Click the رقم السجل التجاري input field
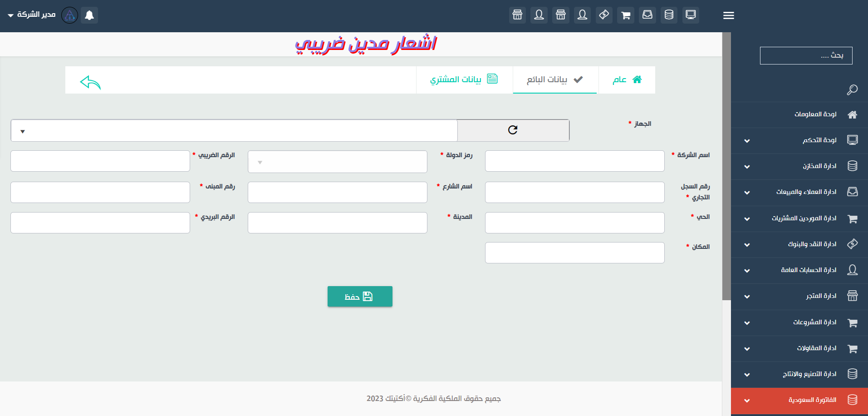 click(574, 193)
